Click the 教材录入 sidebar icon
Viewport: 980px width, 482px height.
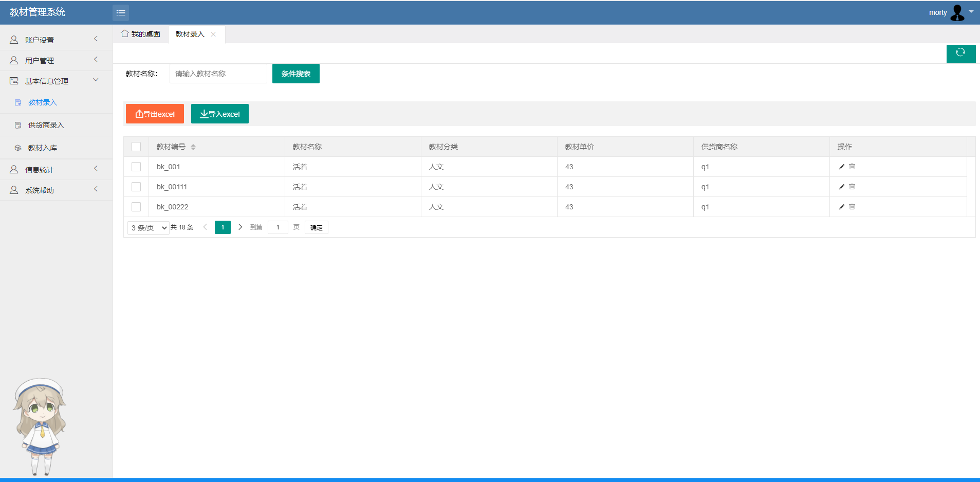pyautogui.click(x=18, y=102)
